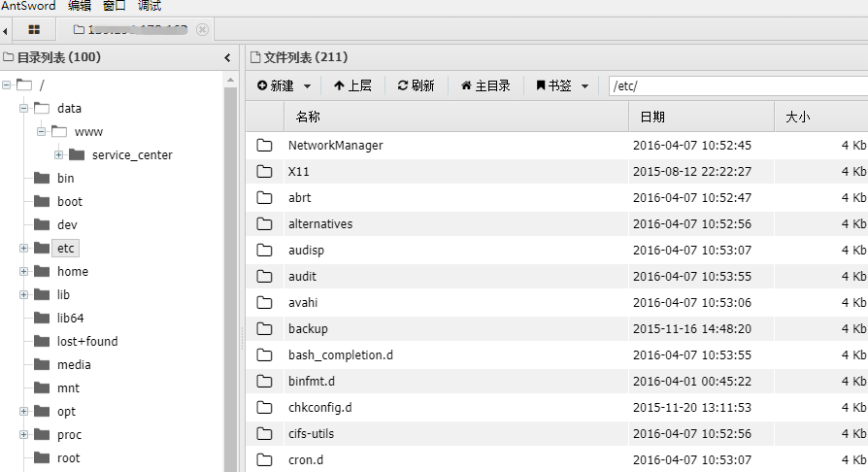Expand the opt tree node

[24, 411]
